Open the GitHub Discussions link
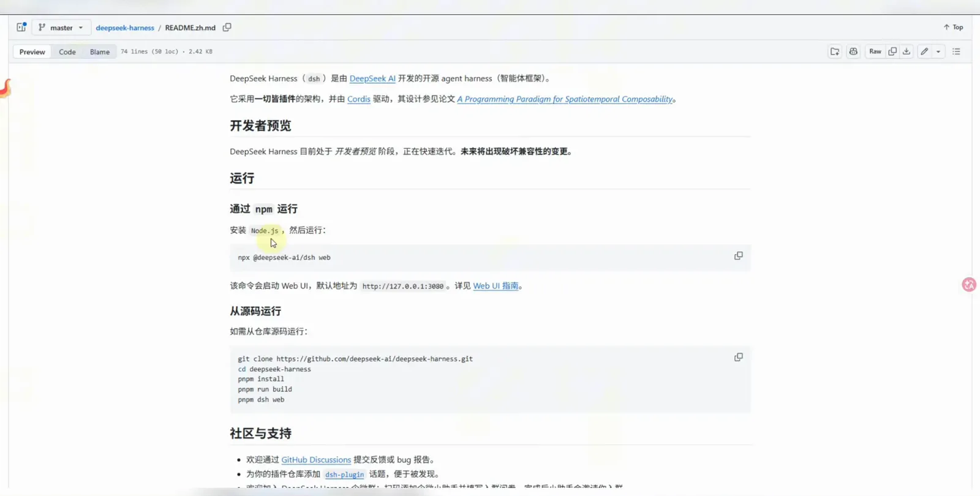 pos(316,460)
